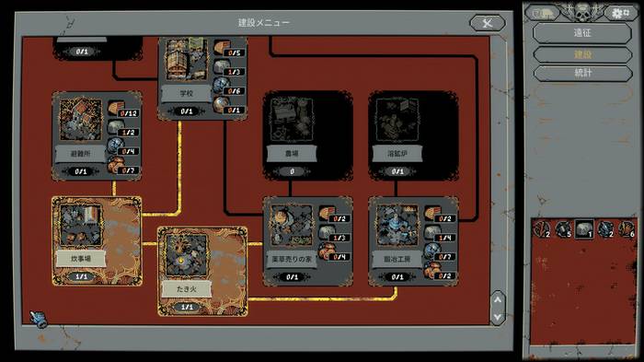Click the inventory resource icon with count 6
The width and height of the screenshot is (644, 362).
(627, 229)
